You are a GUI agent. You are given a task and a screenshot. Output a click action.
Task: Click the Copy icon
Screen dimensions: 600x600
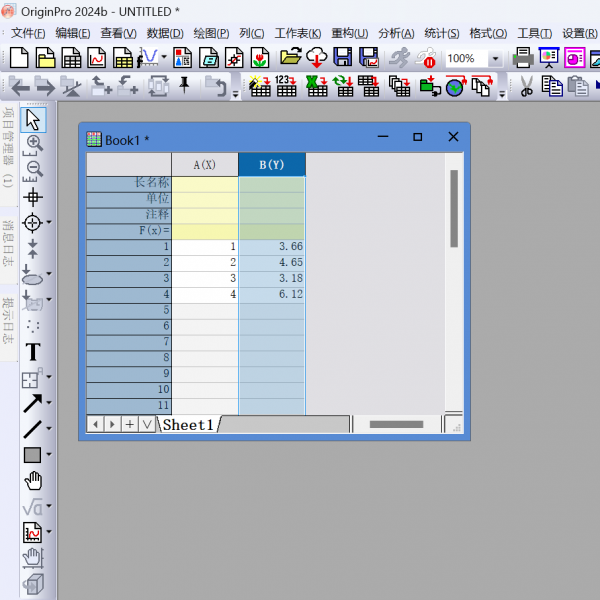(x=552, y=86)
